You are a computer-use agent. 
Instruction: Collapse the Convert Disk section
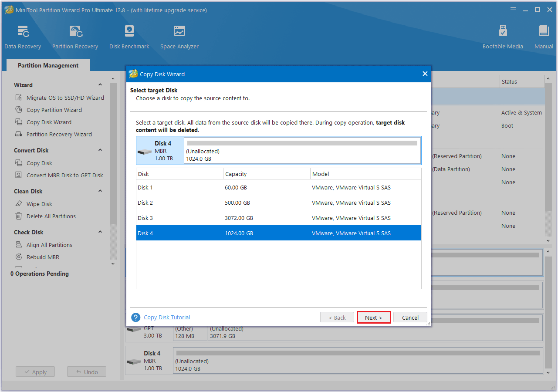pos(100,150)
